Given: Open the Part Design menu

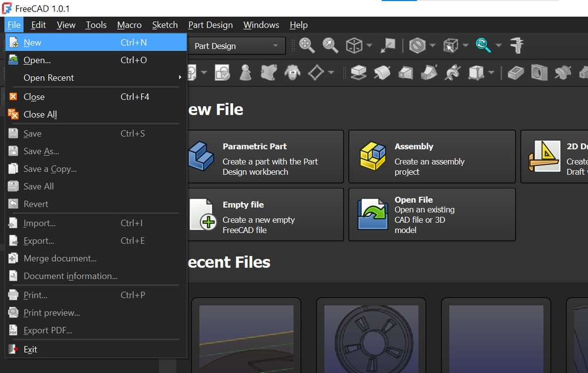Looking at the screenshot, I should tap(210, 25).
